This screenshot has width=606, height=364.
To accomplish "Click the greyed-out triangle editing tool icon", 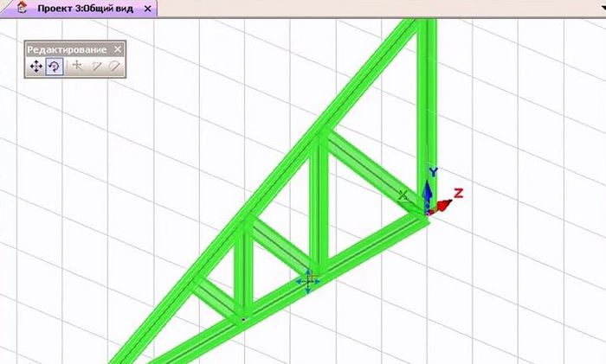I will 97,66.
